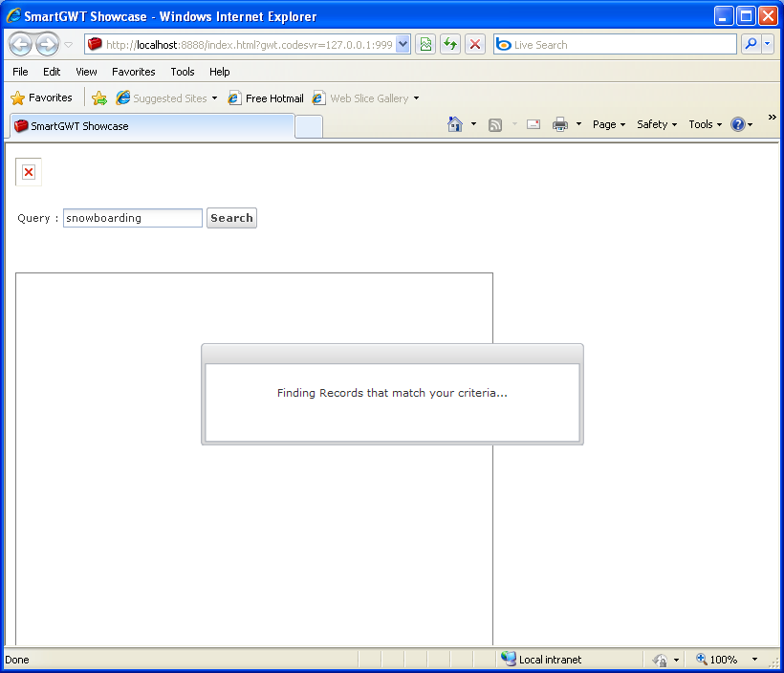
Task: Print the page with printer icon
Action: point(560,124)
